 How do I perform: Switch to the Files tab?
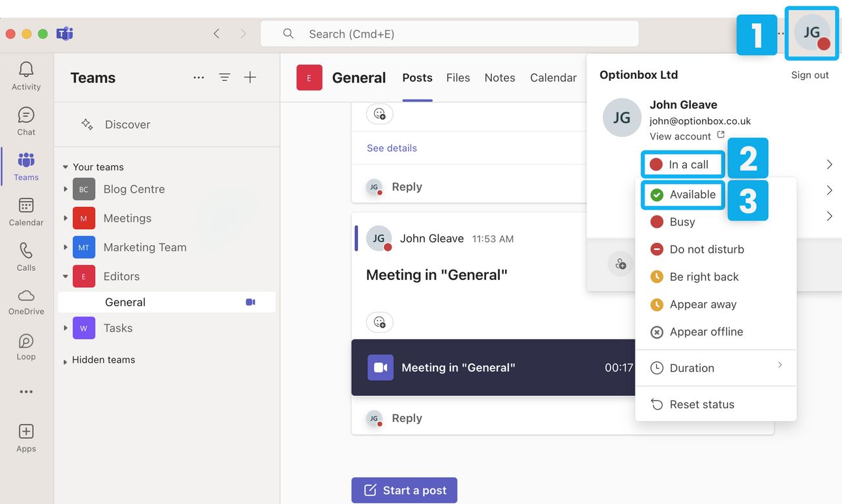click(458, 77)
